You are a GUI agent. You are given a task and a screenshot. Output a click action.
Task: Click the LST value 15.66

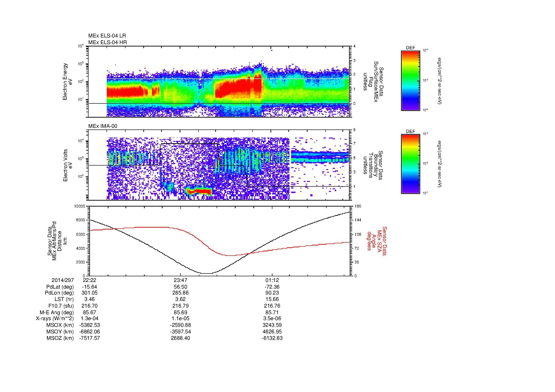tap(272, 299)
